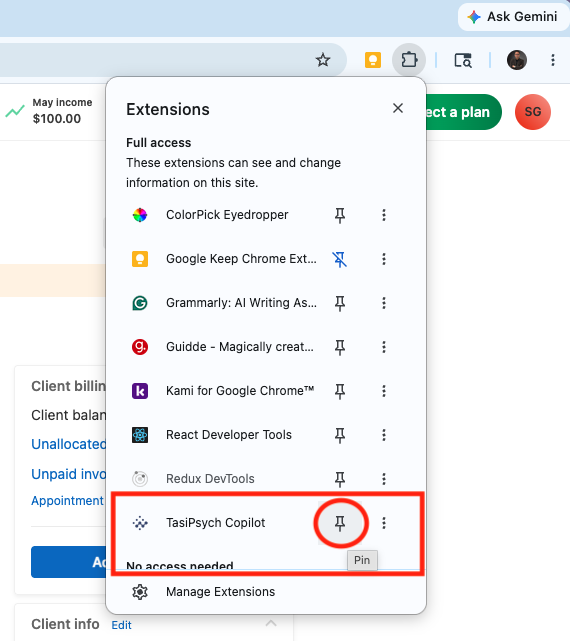Screen dimensions: 570x641
Task: Select Kami for Google Chrome entry
Action: click(240, 391)
